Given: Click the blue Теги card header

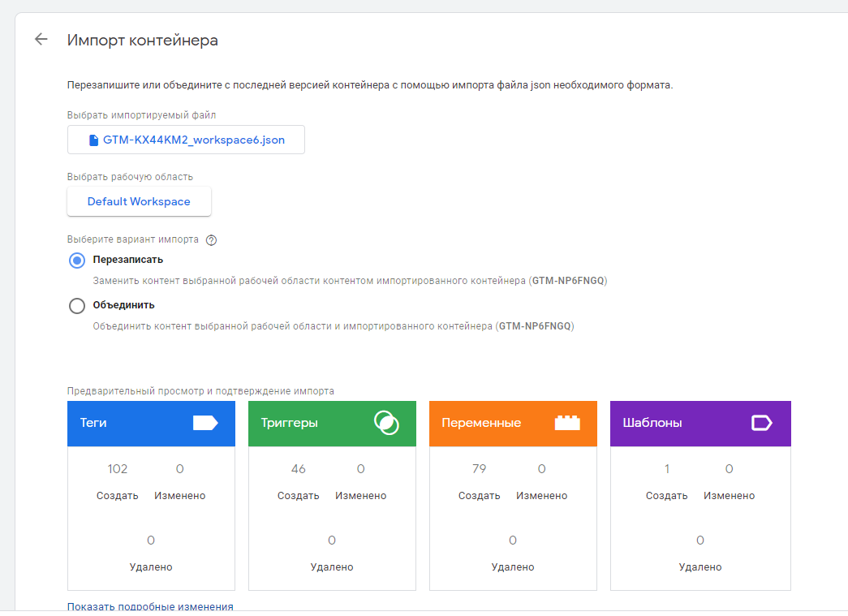Looking at the screenshot, I should (x=130, y=424).
